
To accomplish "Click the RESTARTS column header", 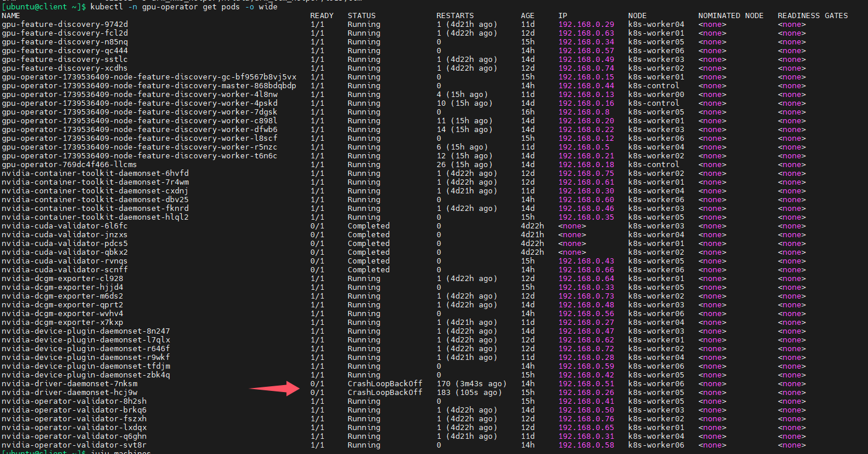I will pos(455,15).
